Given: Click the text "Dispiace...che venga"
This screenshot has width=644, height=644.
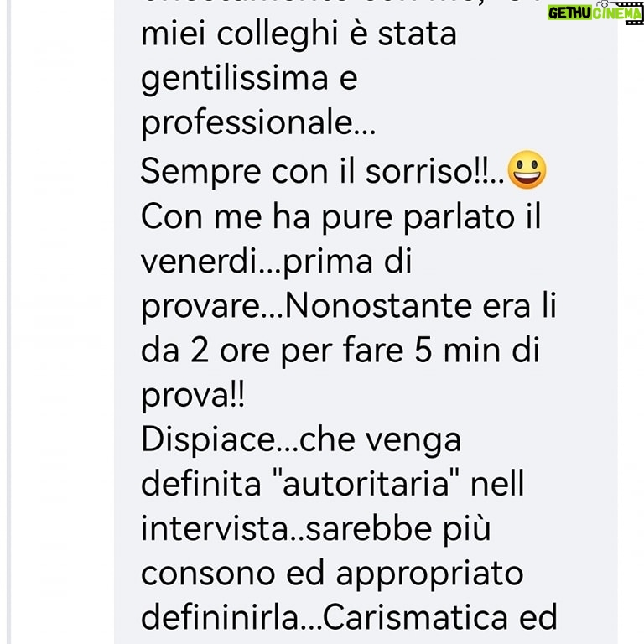Looking at the screenshot, I should tap(301, 442).
